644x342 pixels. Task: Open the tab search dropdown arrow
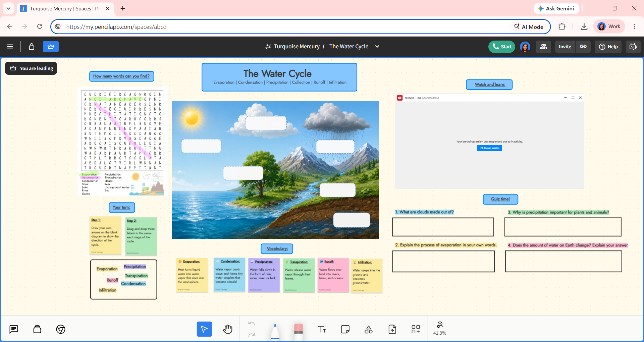click(8, 8)
